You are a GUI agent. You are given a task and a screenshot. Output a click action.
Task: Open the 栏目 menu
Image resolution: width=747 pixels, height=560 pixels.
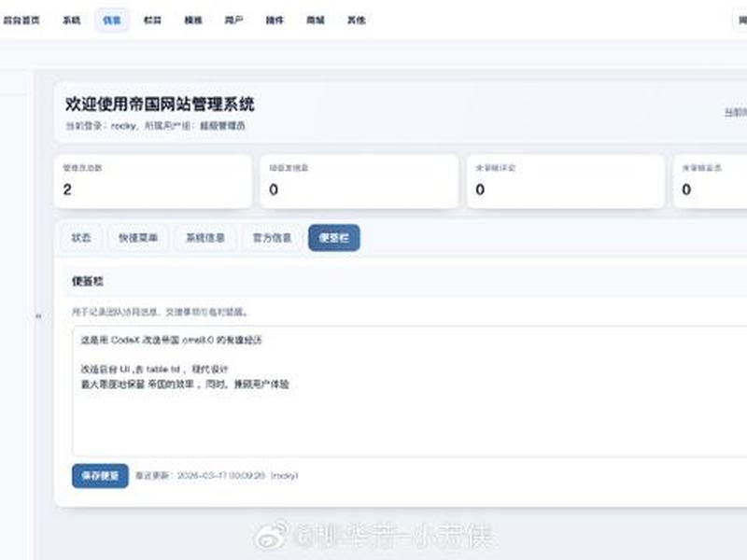[x=152, y=20]
